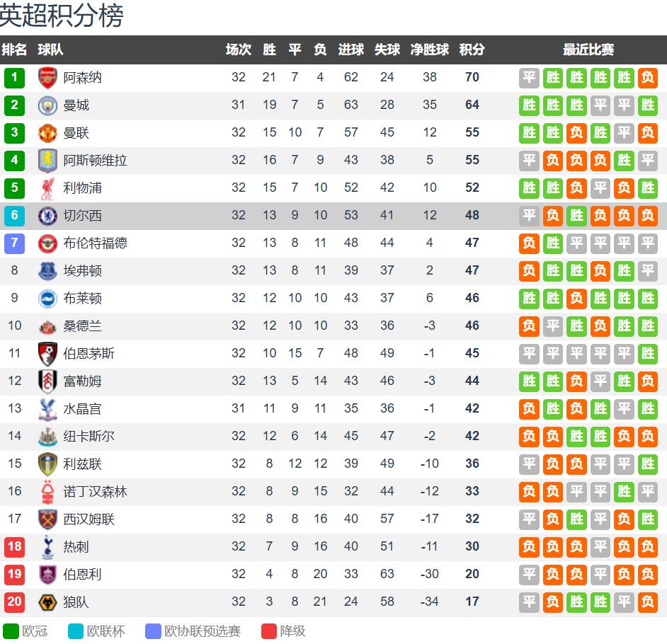
Task: Click the red 降级 legend swatch
Action: tap(269, 631)
